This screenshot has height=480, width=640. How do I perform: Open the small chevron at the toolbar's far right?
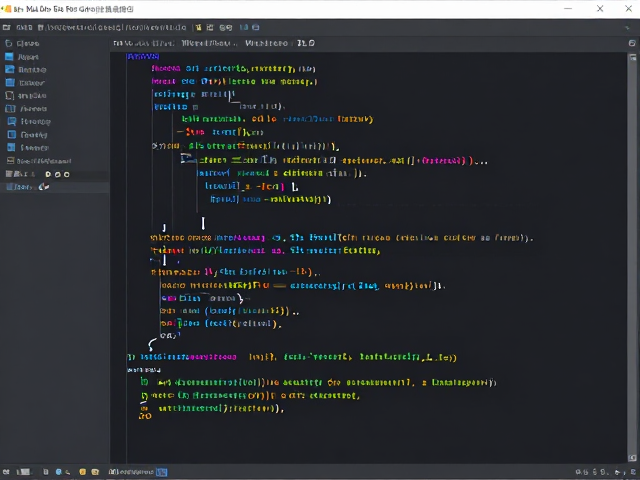(627, 28)
